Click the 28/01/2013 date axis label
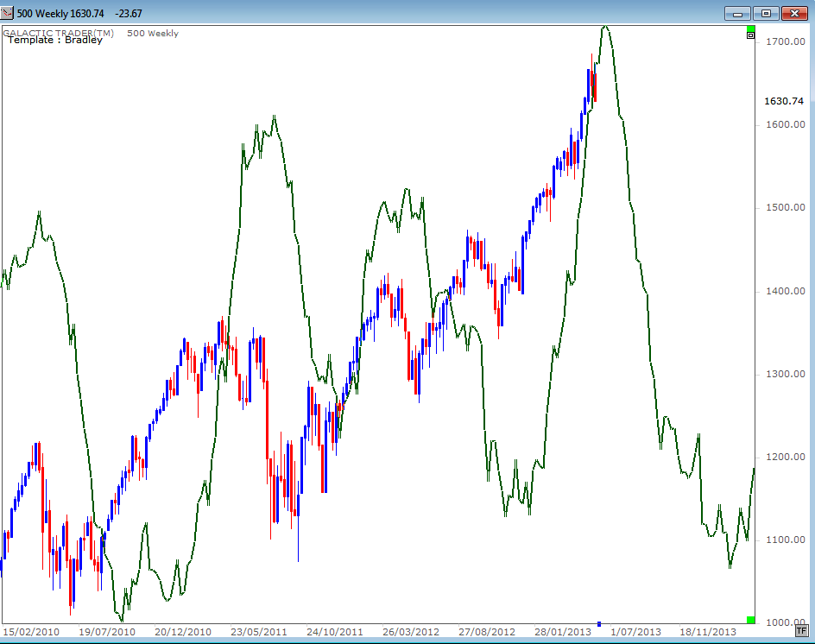This screenshot has height=644, width=815. (563, 632)
